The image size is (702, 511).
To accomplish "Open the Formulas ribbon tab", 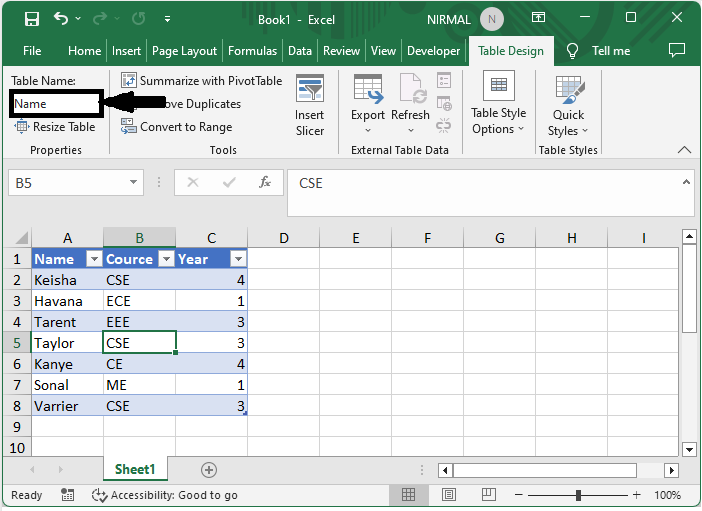I will (252, 51).
